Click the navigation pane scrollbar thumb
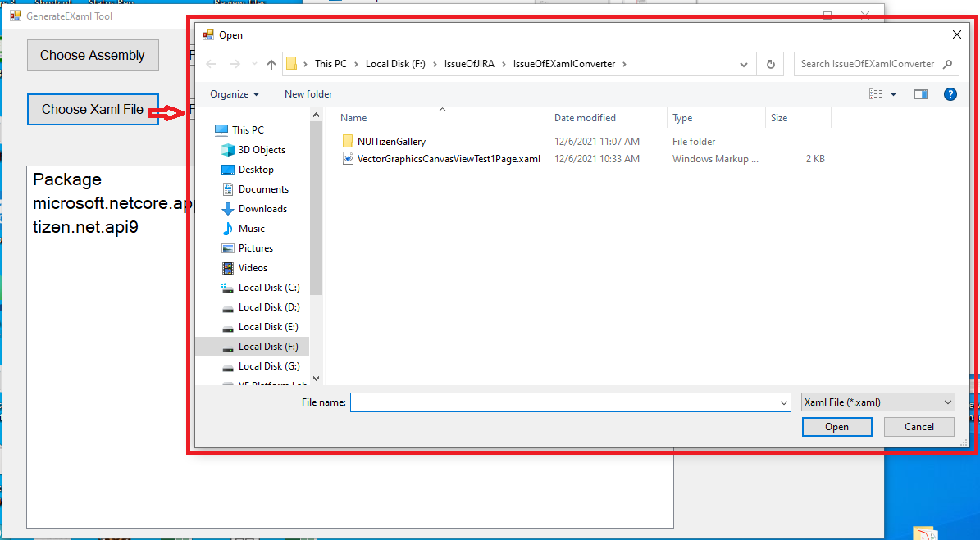 [x=316, y=208]
